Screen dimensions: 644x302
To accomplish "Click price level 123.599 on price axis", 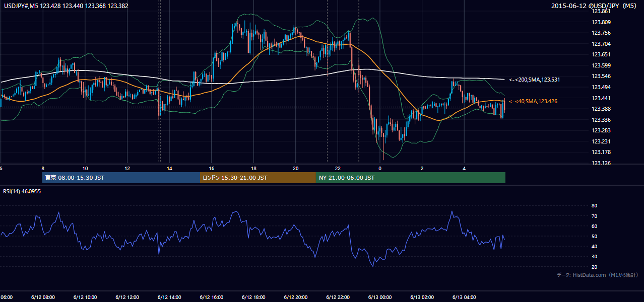I will 601,65.
